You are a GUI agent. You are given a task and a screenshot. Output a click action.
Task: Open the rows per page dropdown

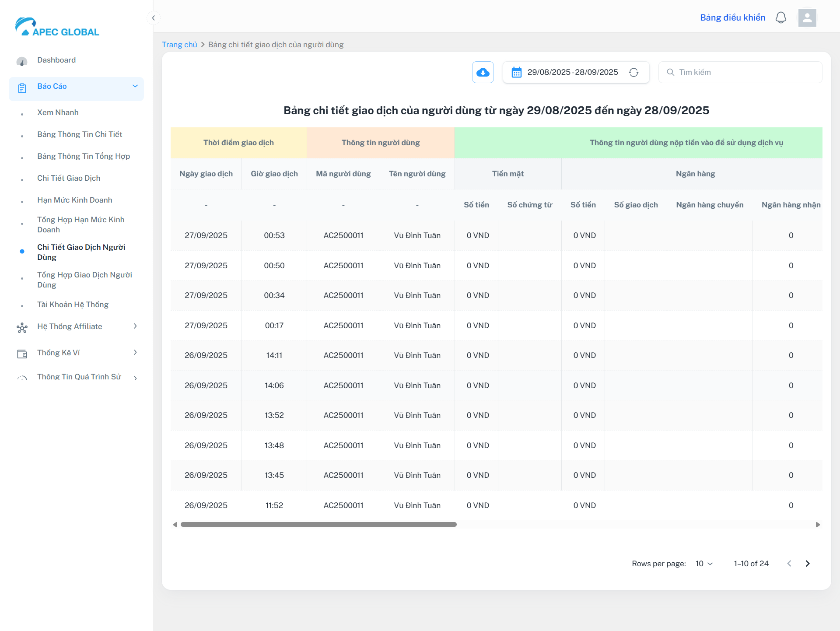tap(704, 564)
